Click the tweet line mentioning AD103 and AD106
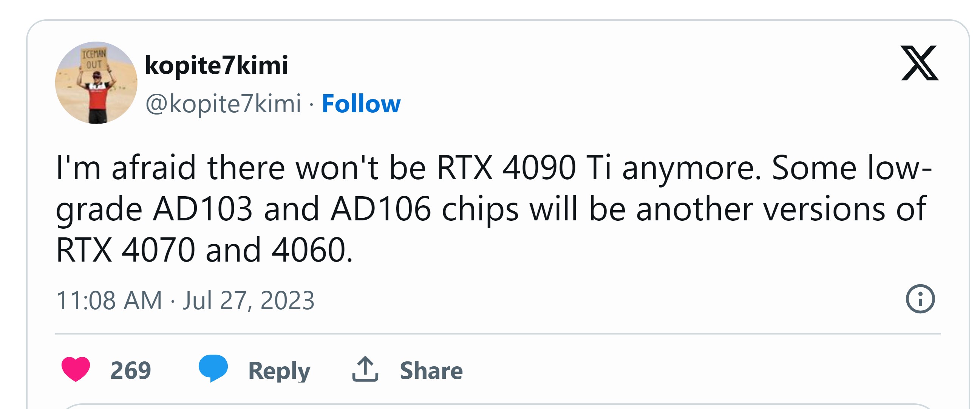This screenshot has height=409, width=980. pyautogui.click(x=491, y=209)
